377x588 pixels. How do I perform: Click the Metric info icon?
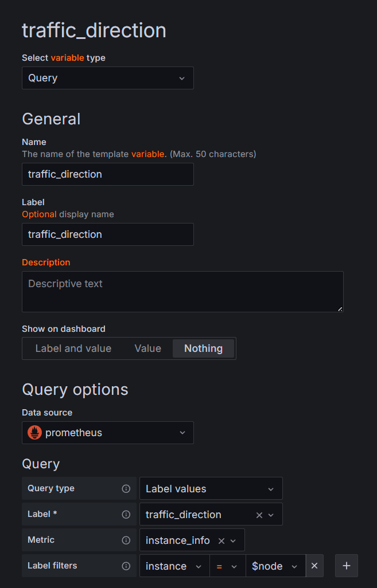(126, 540)
